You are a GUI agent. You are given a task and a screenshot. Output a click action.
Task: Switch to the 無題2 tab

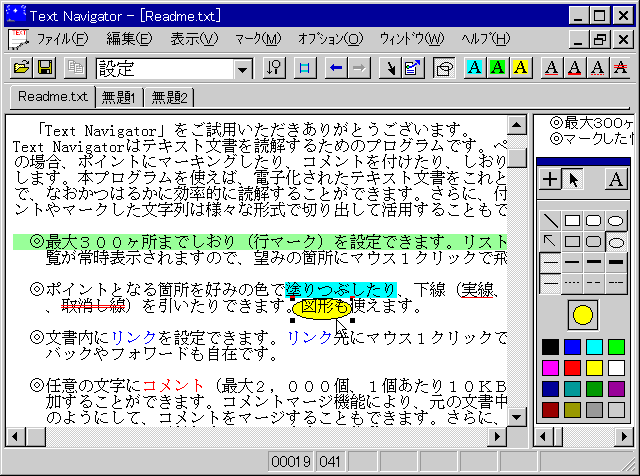[169, 98]
